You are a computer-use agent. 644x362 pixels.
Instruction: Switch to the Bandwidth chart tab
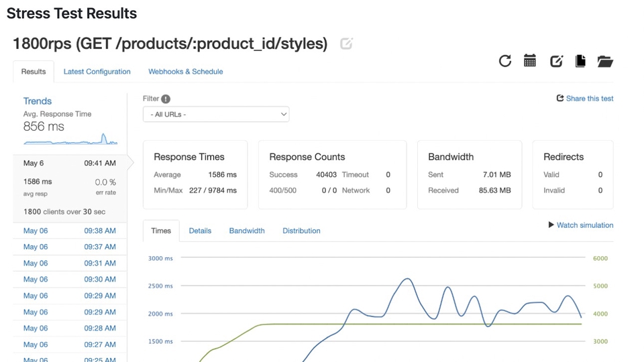click(247, 231)
